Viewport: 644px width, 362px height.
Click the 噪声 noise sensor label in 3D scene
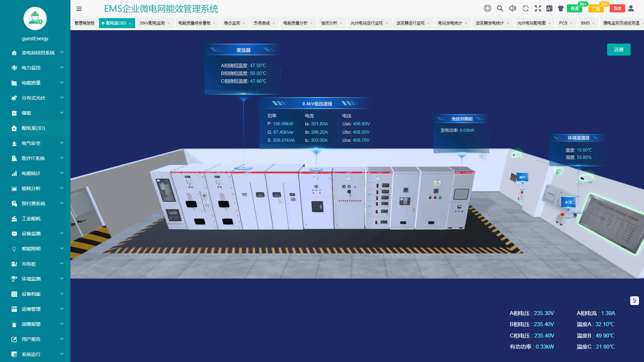(x=522, y=177)
